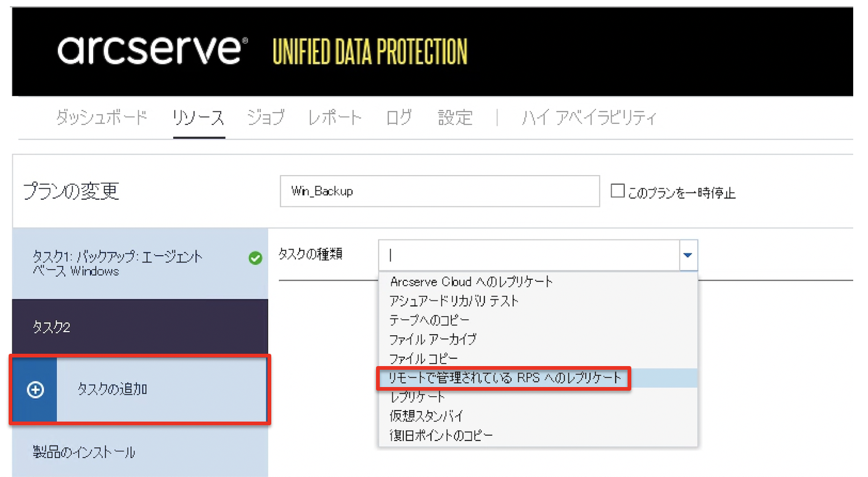868x477 pixels.
Task: Select タスク1: バックアップ: エージェントベース Windows
Action: click(x=140, y=264)
